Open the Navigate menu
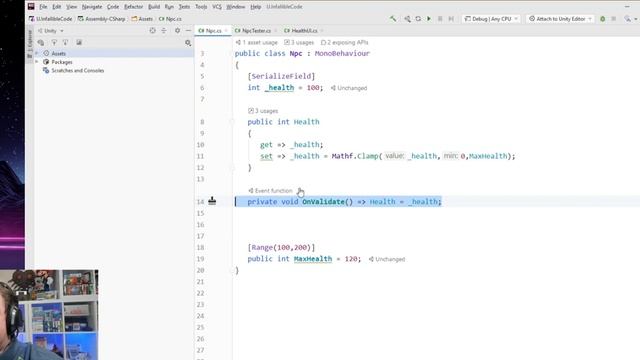The width and height of the screenshot is (640, 360). tap(92, 7)
